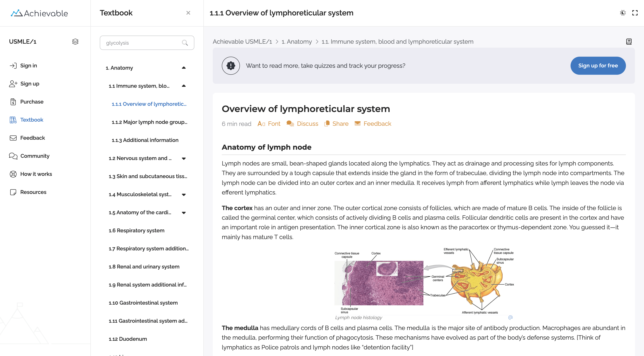
Task: Close the Textbook panel
Action: 188,13
